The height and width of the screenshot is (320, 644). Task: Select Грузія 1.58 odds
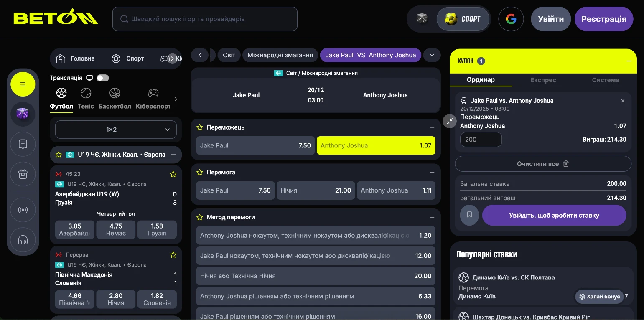point(157,230)
